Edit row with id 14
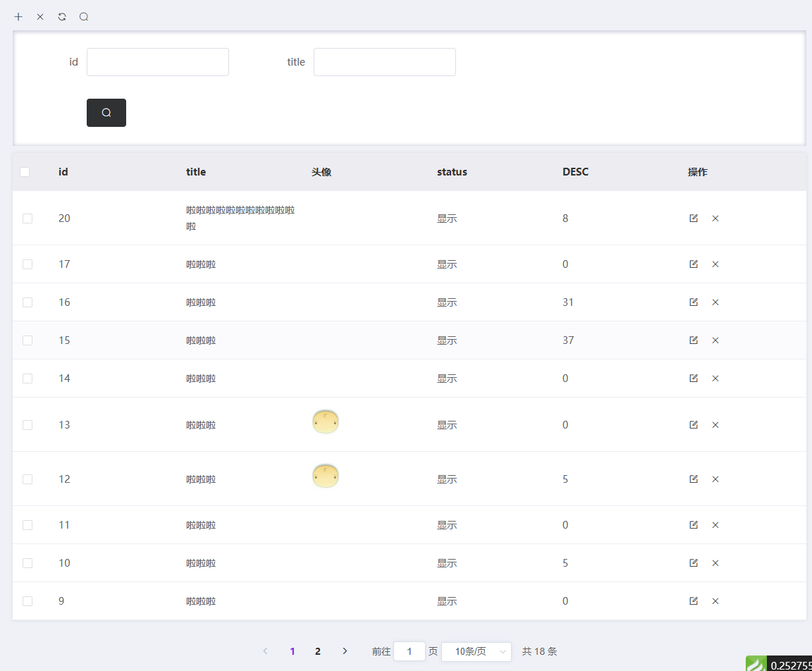This screenshot has height=671, width=812. pyautogui.click(x=694, y=378)
